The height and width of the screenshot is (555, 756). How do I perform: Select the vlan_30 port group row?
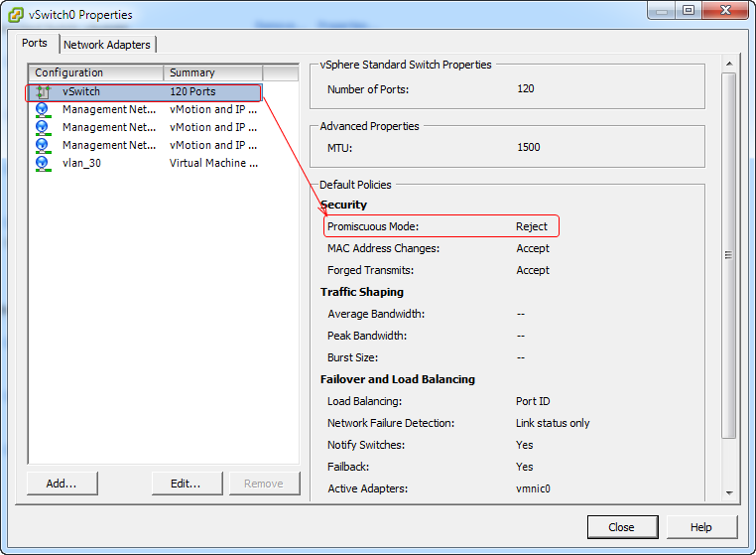(145, 163)
